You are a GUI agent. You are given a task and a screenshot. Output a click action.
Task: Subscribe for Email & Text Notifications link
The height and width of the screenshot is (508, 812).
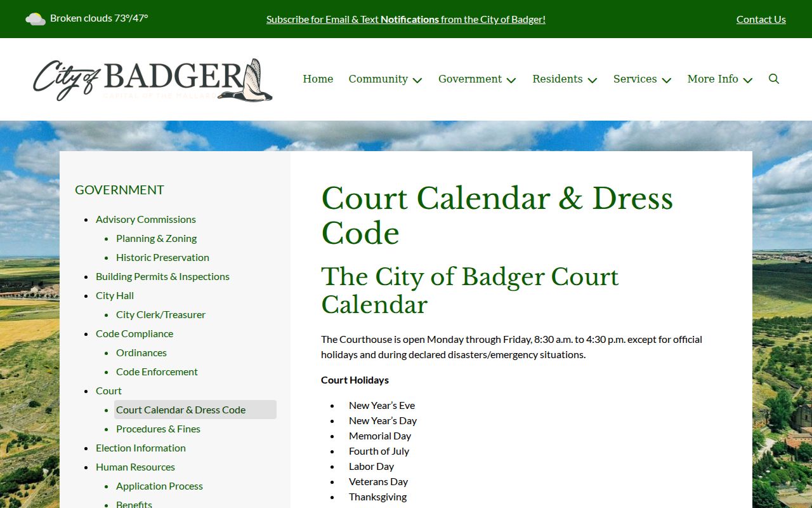pos(406,19)
